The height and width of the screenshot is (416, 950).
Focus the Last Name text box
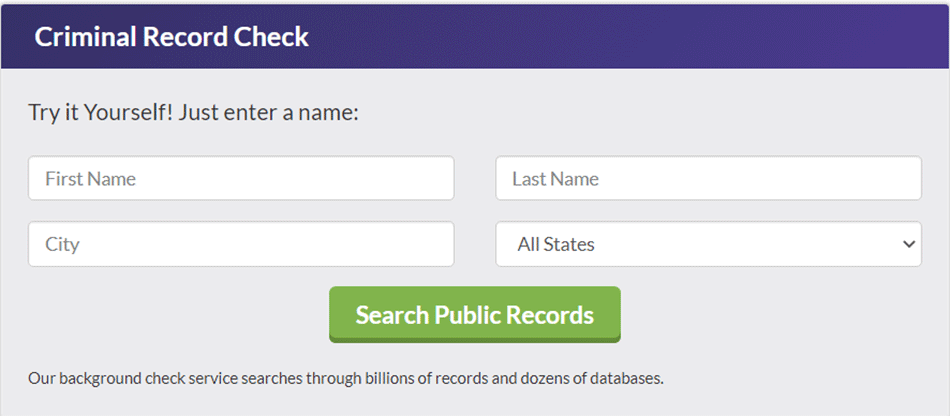(708, 178)
